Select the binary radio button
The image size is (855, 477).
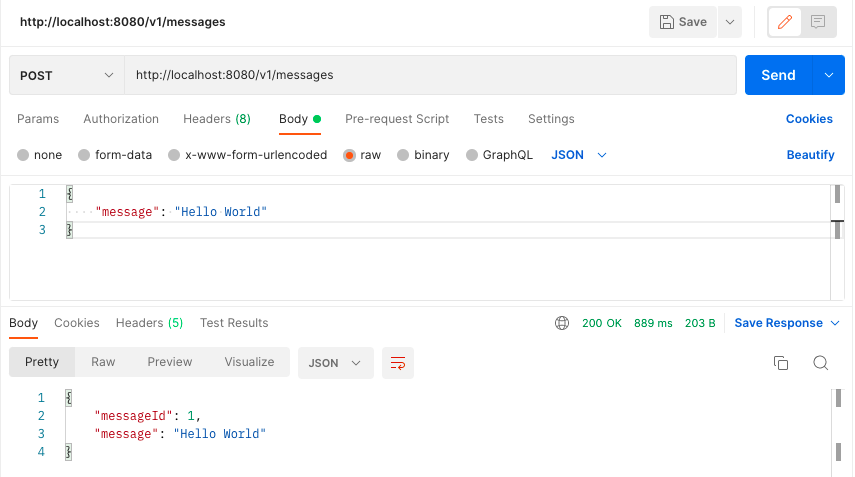[403, 155]
